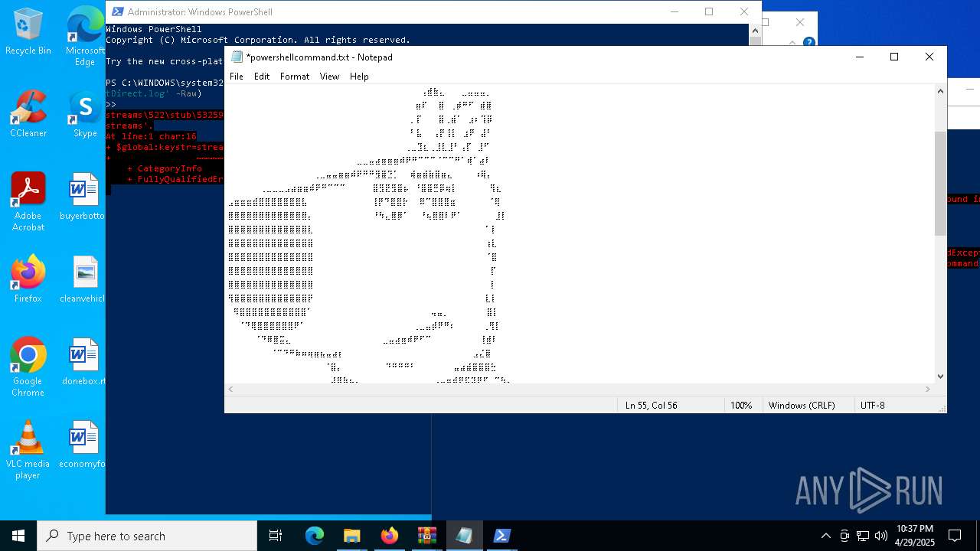Click the 'UTF-8' encoding status entry
Viewport: 980px width, 551px height.
873,406
